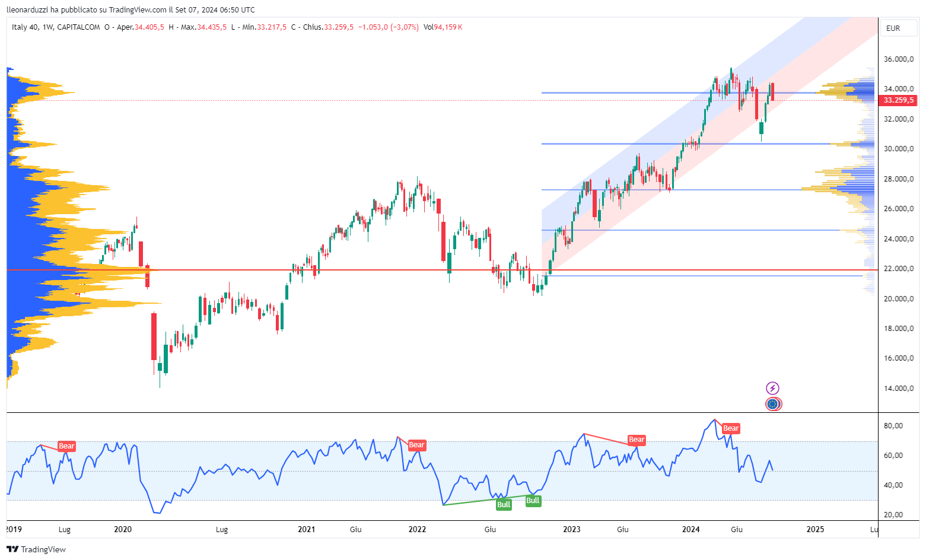Click the 28.000,0 price axis label
The width and height of the screenshot is (926, 560).
point(899,179)
